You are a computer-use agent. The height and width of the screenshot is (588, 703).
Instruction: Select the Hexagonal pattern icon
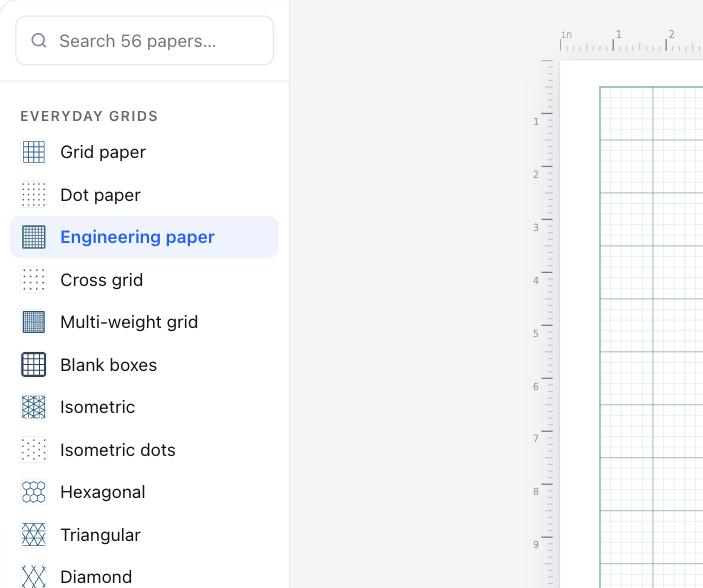click(34, 492)
